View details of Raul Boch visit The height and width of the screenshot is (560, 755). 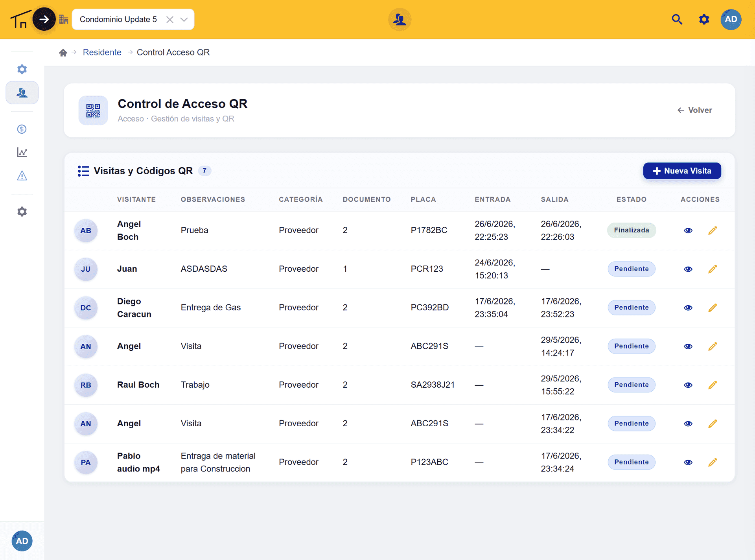point(688,385)
